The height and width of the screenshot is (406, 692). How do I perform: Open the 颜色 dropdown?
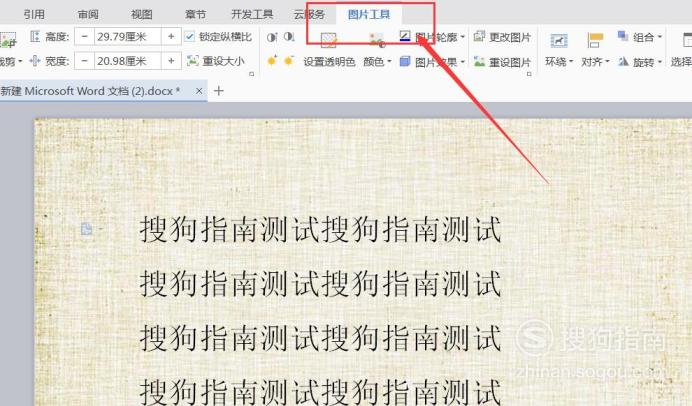[x=377, y=62]
